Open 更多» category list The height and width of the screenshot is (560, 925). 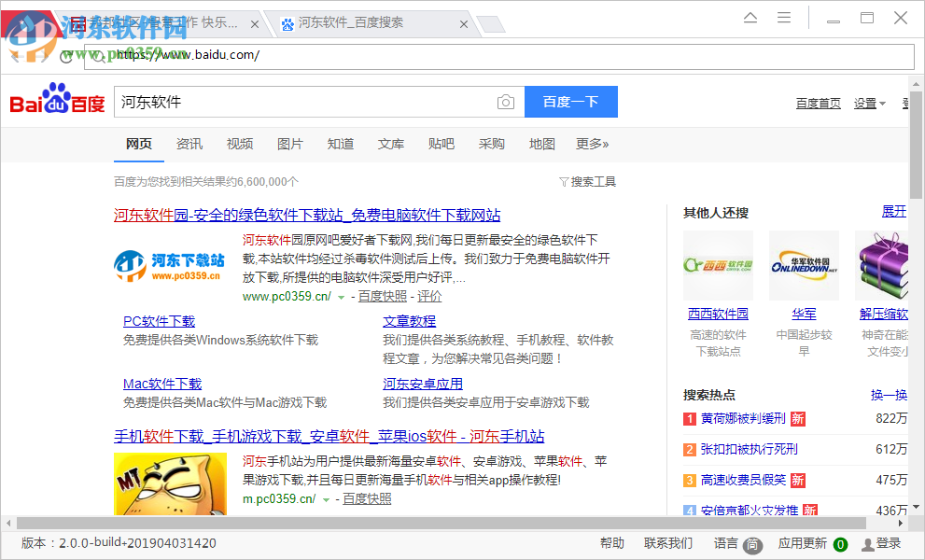point(593,144)
